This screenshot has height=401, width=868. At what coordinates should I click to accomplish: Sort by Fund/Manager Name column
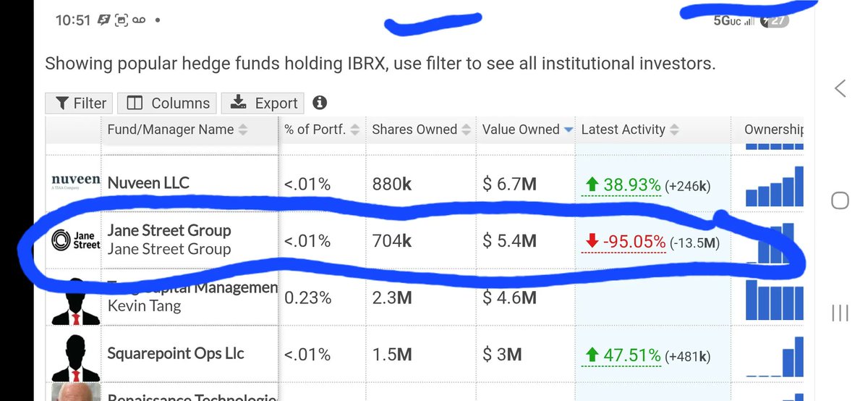177,130
